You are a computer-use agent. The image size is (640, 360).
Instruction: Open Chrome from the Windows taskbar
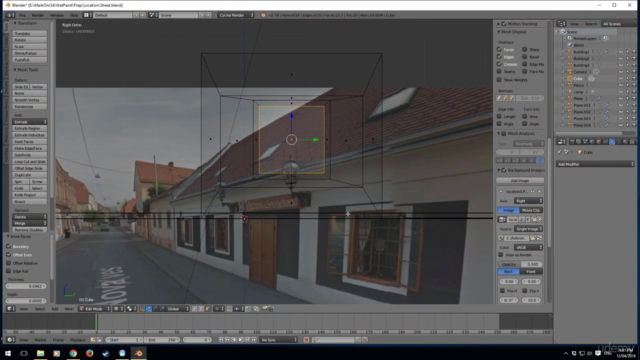(73, 353)
